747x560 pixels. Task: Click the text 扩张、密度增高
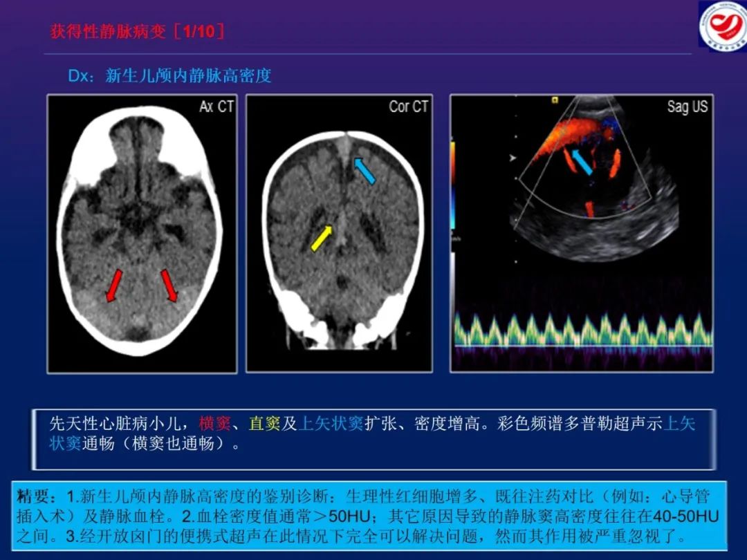422,423
